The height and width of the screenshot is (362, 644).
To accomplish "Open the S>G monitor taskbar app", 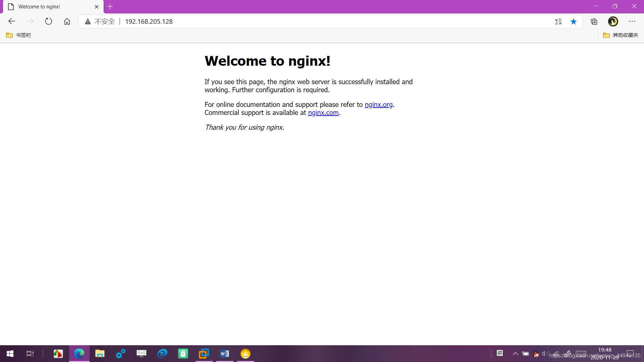I will tap(142, 354).
